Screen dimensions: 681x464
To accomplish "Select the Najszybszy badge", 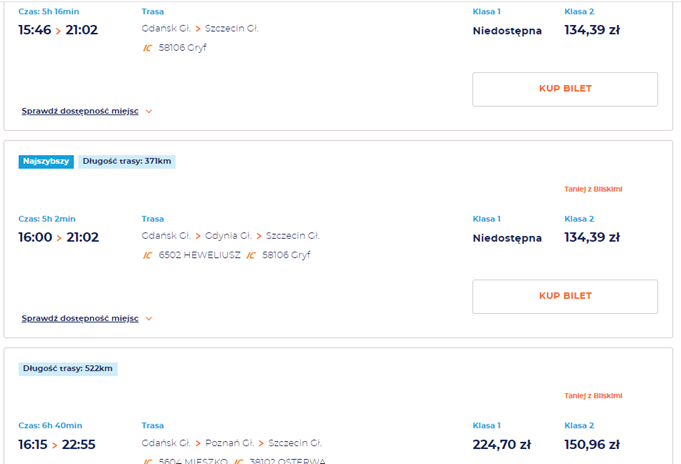I will pos(46,161).
